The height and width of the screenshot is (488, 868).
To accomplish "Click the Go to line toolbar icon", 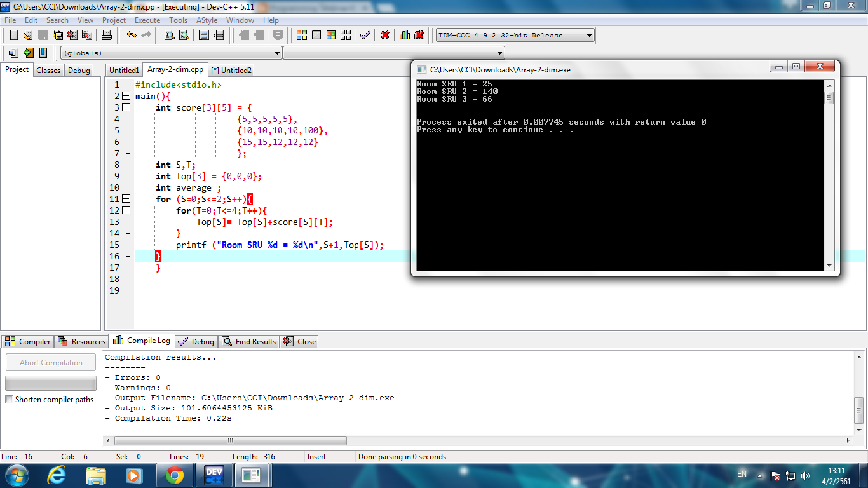I will pyautogui.click(x=219, y=35).
